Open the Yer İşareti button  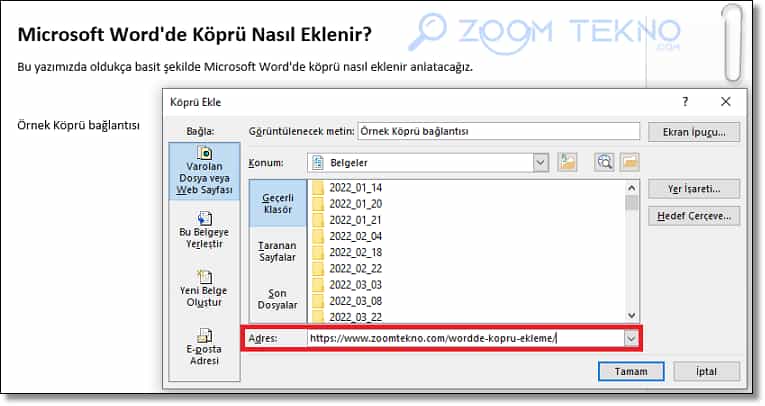(694, 189)
